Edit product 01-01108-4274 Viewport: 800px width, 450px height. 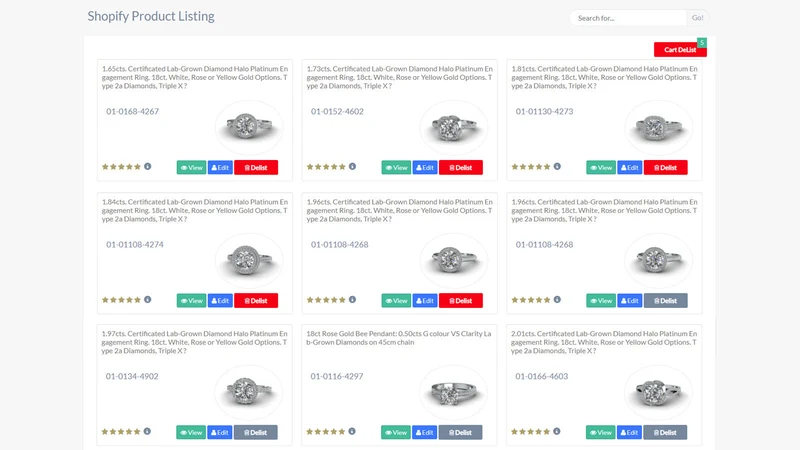coord(220,301)
